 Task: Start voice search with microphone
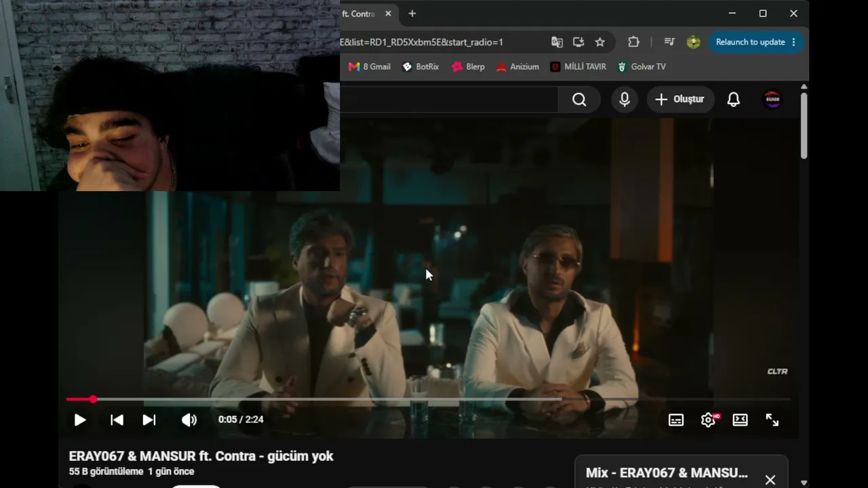coord(625,100)
